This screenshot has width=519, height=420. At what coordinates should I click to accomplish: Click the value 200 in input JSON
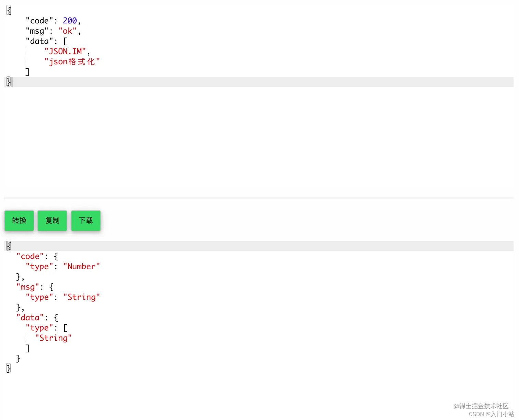pyautogui.click(x=70, y=21)
